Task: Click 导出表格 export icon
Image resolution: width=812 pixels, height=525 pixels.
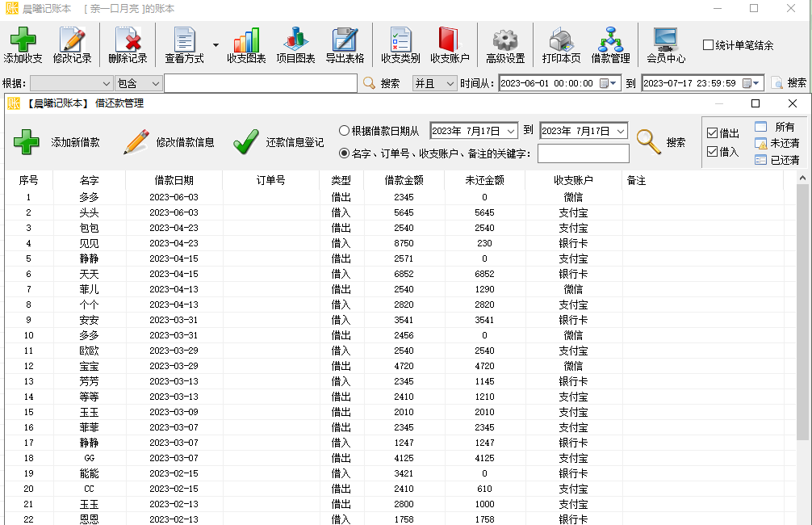Action: tap(345, 40)
